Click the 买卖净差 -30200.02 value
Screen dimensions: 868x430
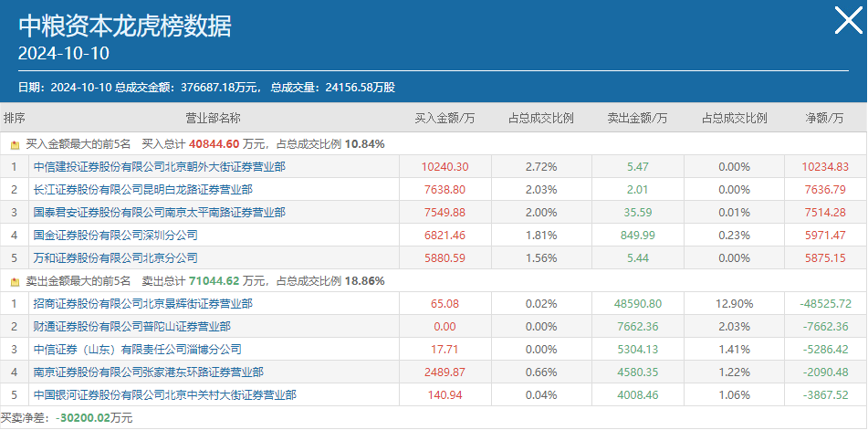[x=83, y=418]
